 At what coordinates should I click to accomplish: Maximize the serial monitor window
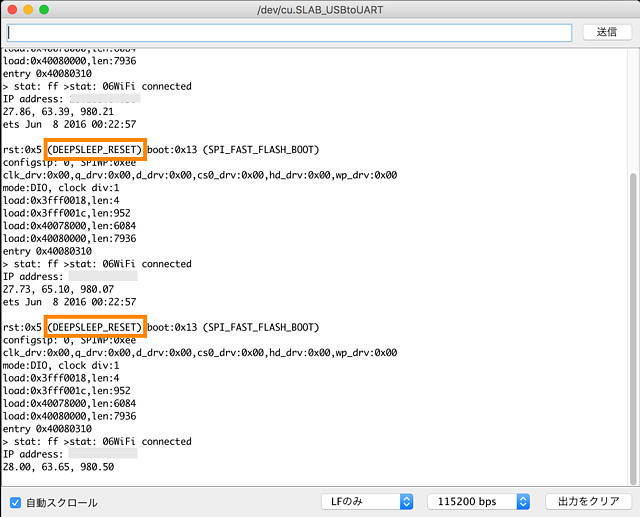coord(44,10)
